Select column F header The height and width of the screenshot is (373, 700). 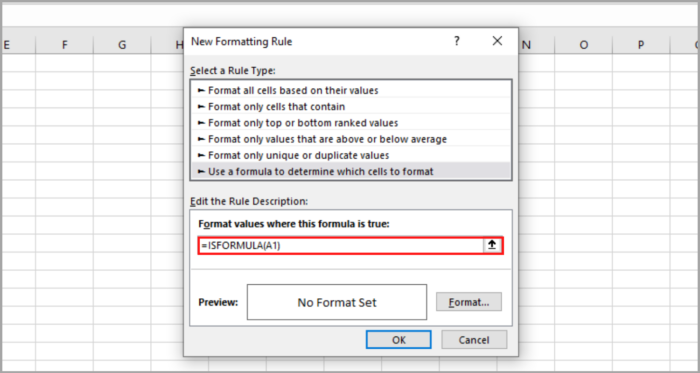[65, 45]
